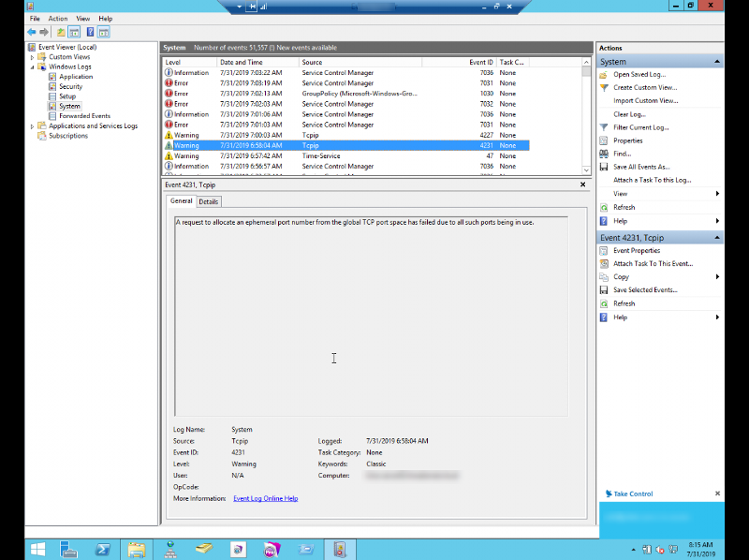The height and width of the screenshot is (560, 749).
Task: Collapse the System actions section
Action: (715, 61)
